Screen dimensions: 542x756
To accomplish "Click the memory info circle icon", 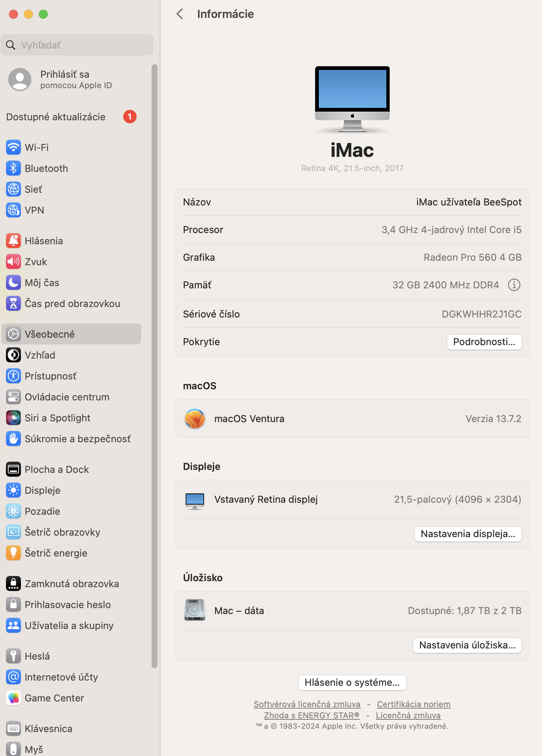I will [x=514, y=285].
